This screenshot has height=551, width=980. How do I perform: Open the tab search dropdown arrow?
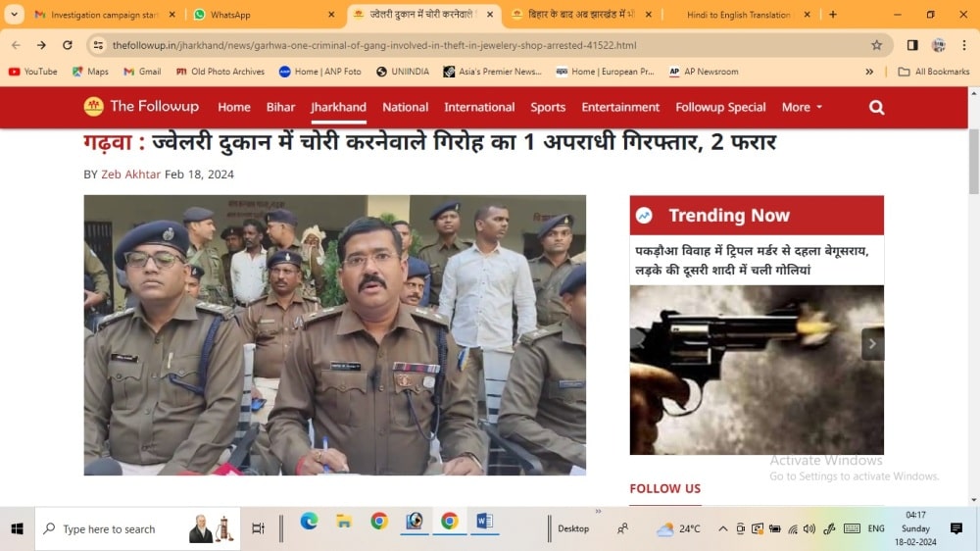coord(14,15)
